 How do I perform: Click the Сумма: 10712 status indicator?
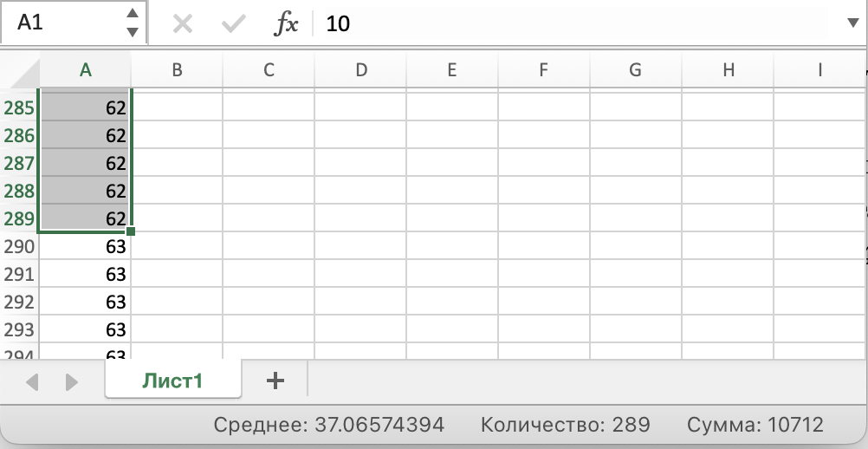755,425
